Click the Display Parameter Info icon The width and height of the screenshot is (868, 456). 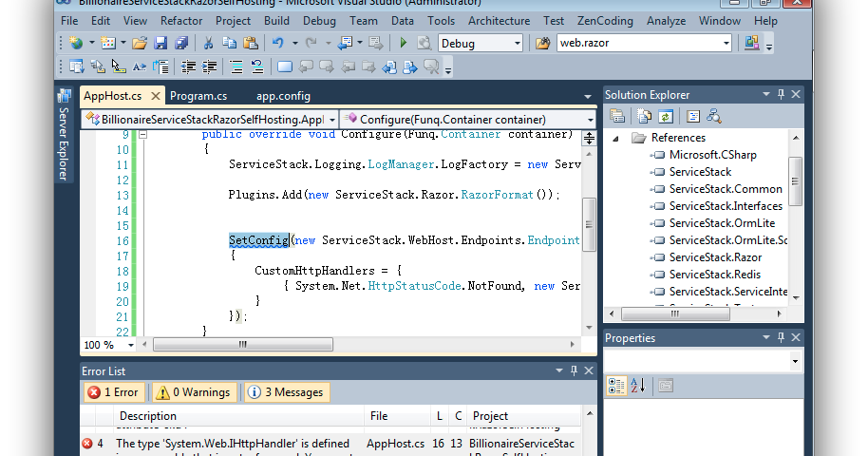click(98, 67)
